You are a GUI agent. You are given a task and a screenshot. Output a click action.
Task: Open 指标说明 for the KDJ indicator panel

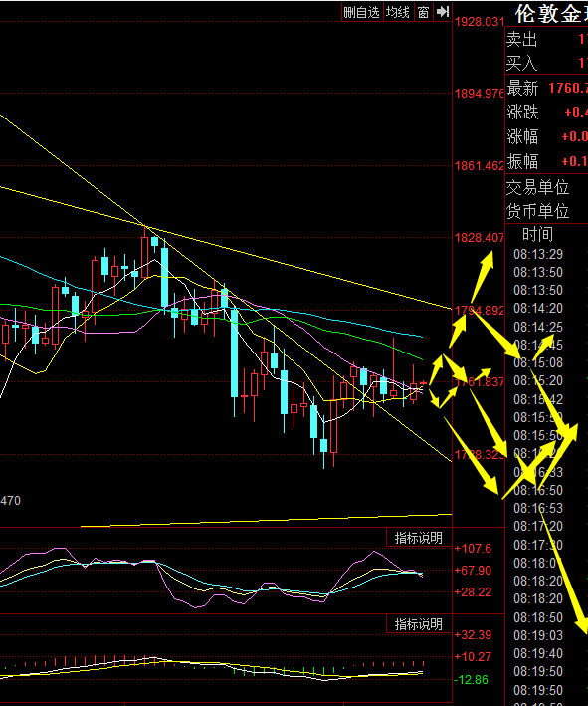419,538
